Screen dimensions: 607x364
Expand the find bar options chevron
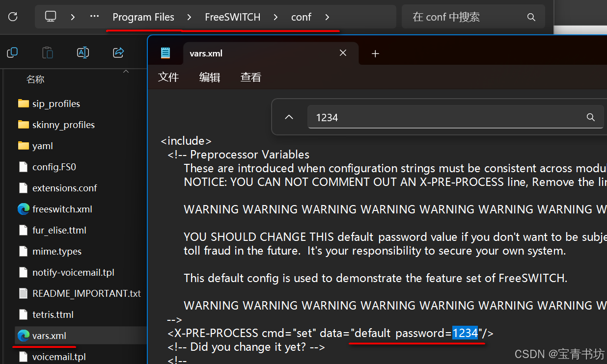(x=289, y=117)
